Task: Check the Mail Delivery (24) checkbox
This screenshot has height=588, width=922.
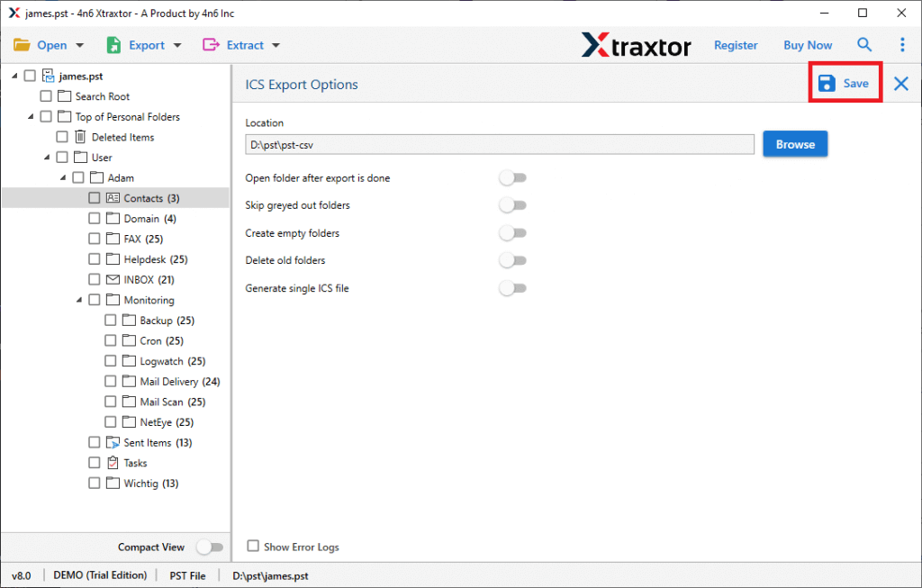Action: (111, 381)
